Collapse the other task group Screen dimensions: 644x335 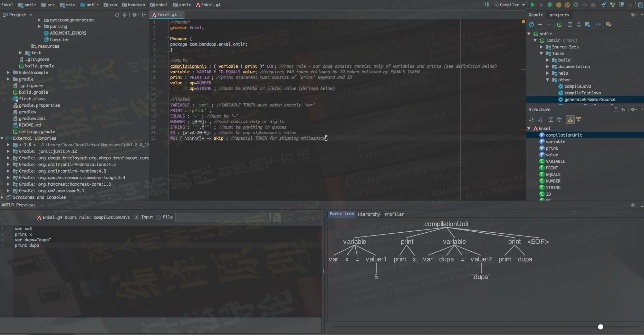click(548, 80)
